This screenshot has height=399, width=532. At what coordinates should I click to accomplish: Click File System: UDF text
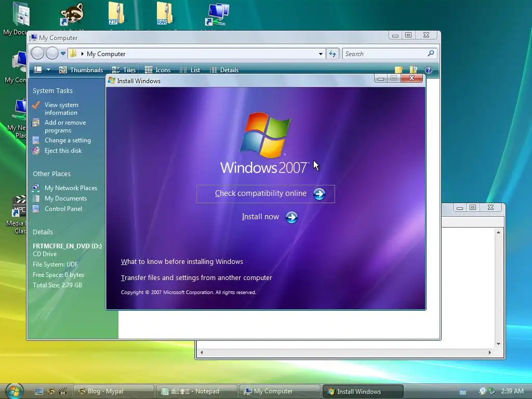55,264
